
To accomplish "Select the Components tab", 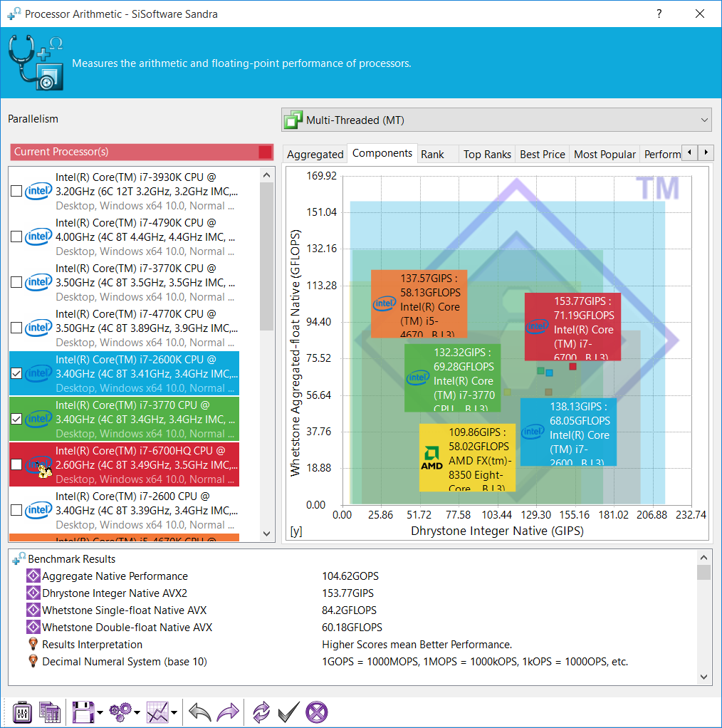I will click(382, 153).
